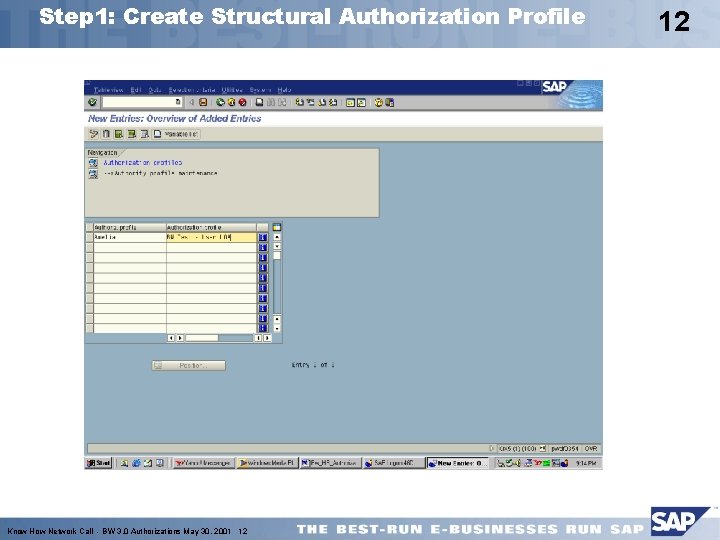Click the Author. profile column header

130,227
